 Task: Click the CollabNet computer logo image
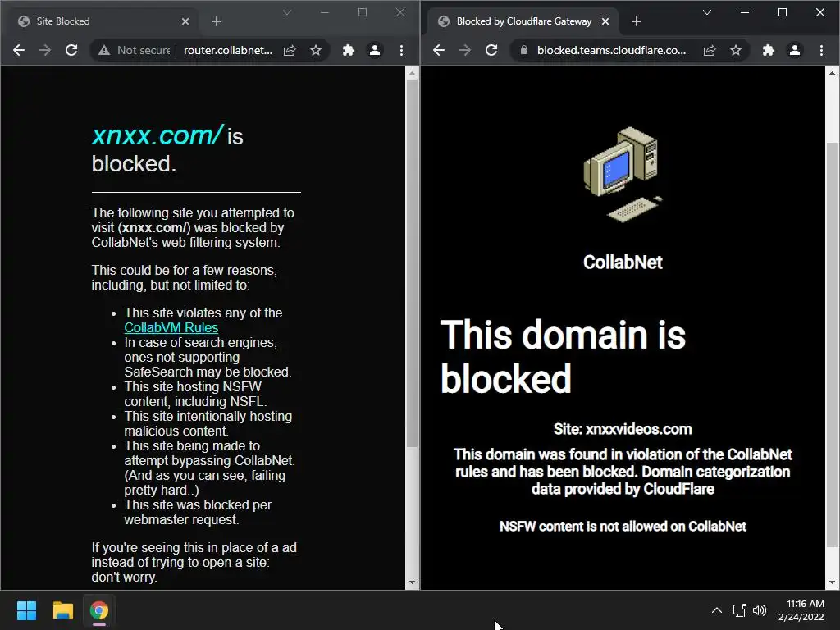point(623,175)
